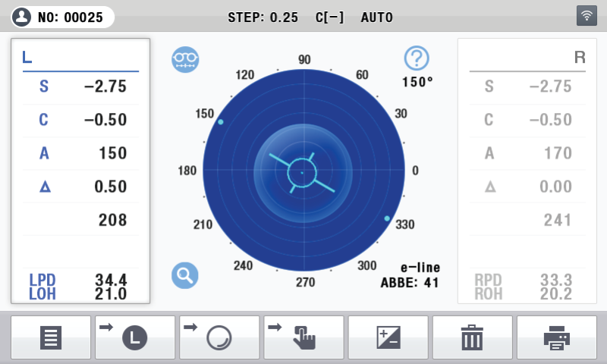
Task: Switch the C[-] cylinder mode
Action: click(x=329, y=17)
